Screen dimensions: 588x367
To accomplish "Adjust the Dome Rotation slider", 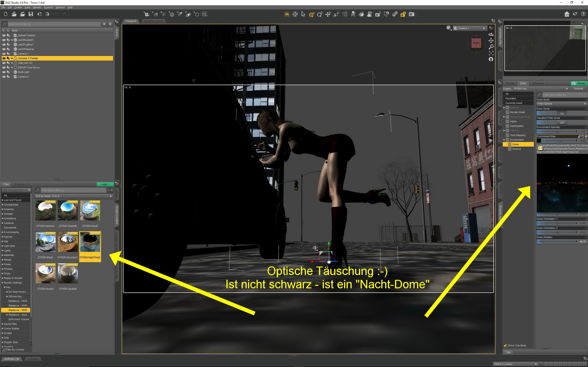I will [x=544, y=242].
